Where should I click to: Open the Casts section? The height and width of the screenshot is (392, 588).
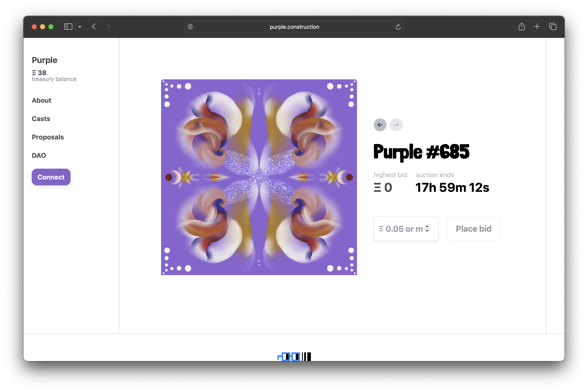[x=41, y=119]
